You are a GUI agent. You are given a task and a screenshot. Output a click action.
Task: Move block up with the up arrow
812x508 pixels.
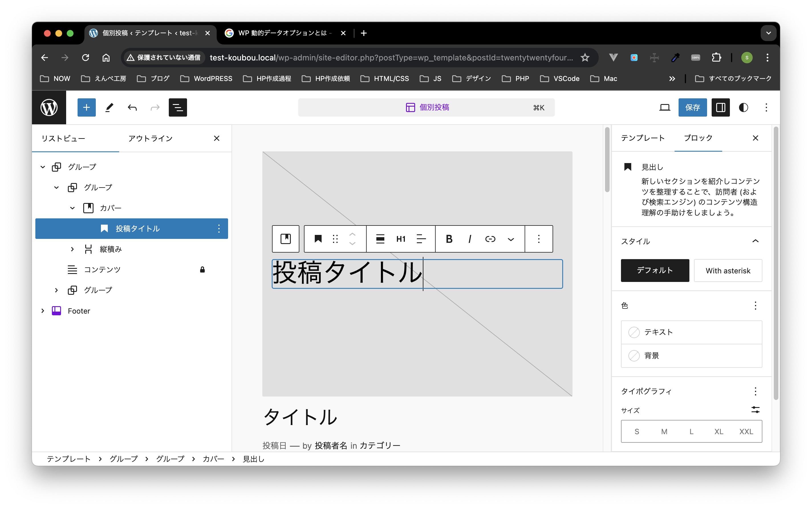coord(352,234)
